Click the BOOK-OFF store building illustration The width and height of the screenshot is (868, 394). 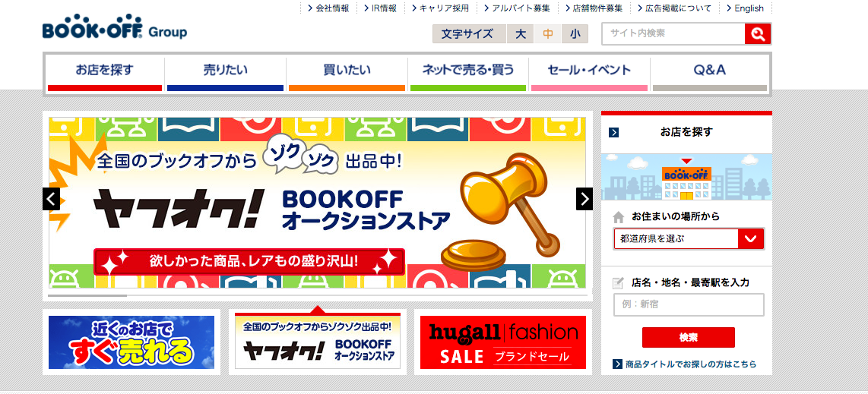pos(686,180)
